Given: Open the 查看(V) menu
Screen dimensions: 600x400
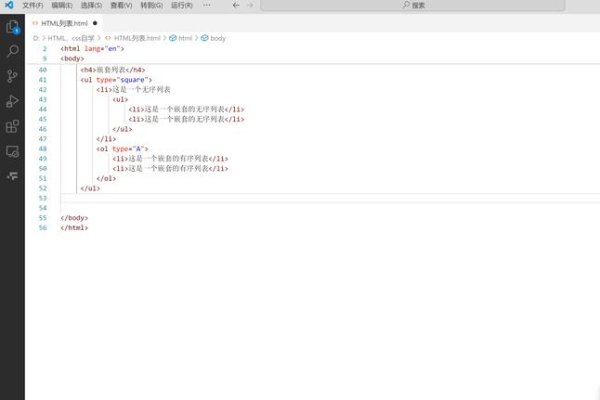Looking at the screenshot, I should 120,5.
